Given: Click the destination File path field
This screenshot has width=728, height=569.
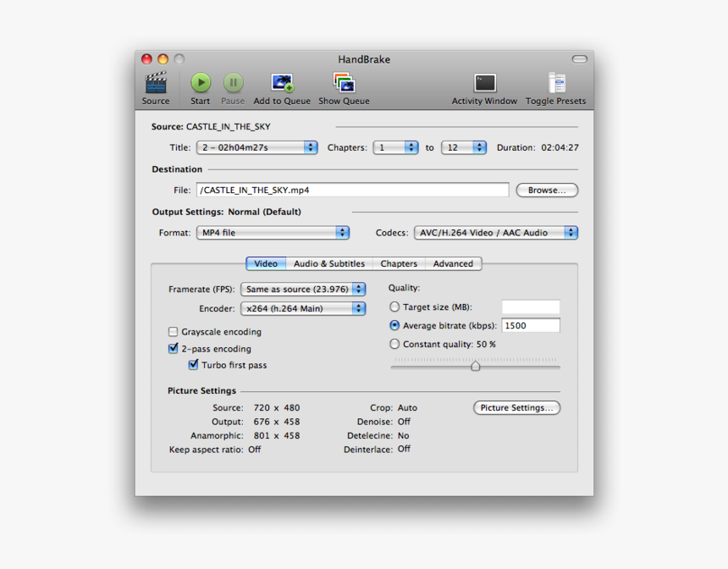Looking at the screenshot, I should coord(352,191).
